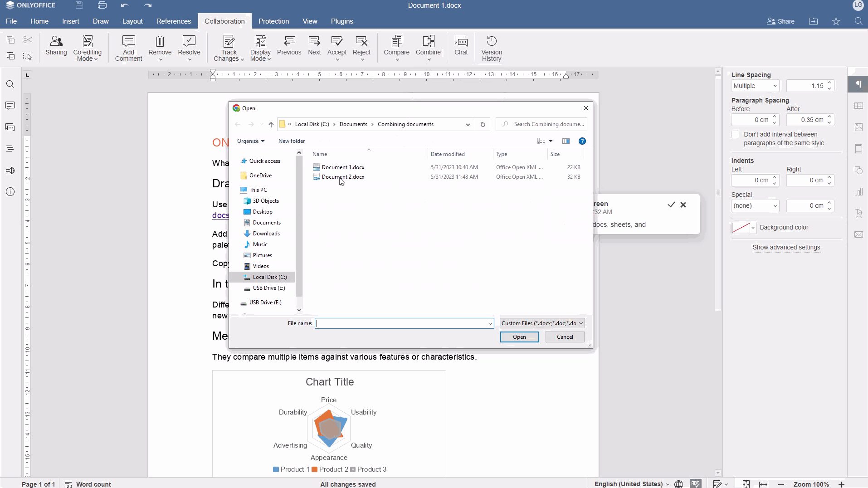Expand the Line Spacing Multiple dropdown
Viewport: 868px width, 488px height.
(755, 86)
